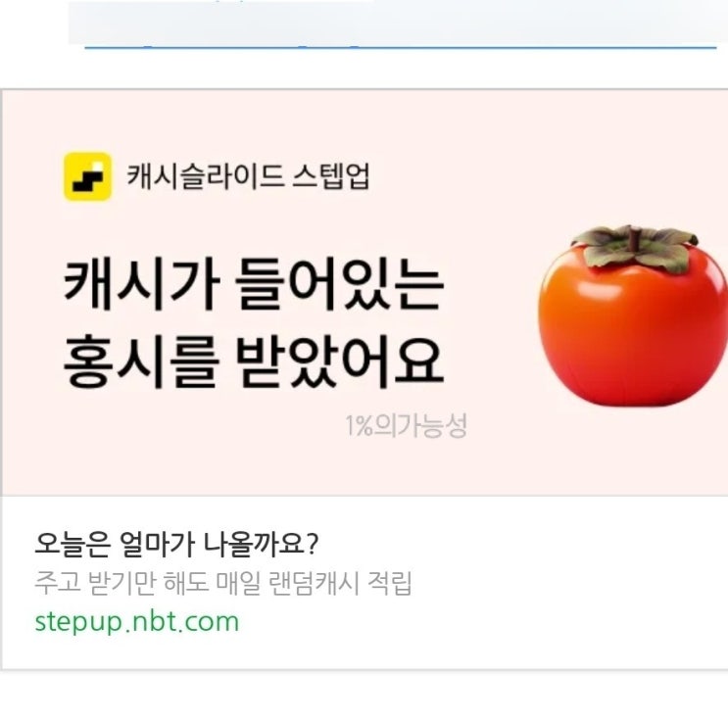
Task: Click the headline 캐시가 들어있는
Action: (x=254, y=284)
